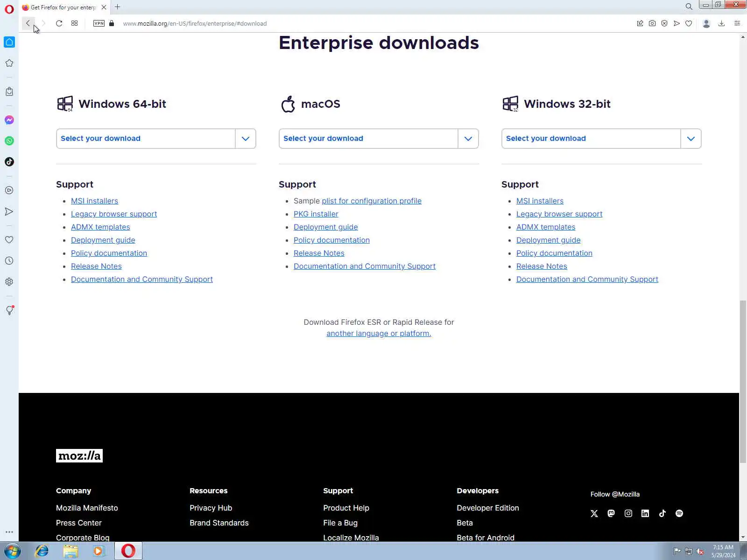
Task: Reload the current page
Action: (59, 23)
